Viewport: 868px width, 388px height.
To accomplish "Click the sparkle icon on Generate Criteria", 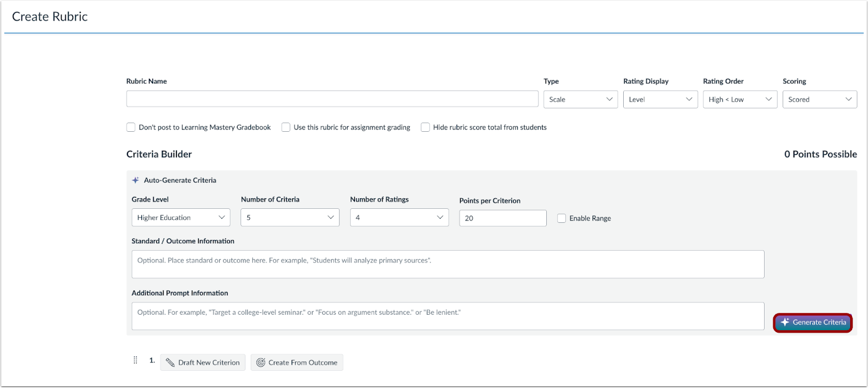I will pos(785,323).
